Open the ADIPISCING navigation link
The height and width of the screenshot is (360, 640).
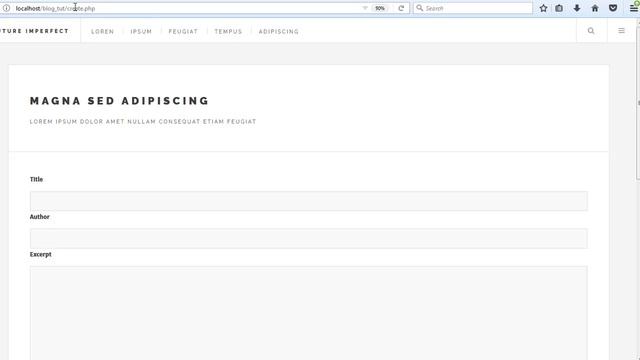tap(279, 31)
